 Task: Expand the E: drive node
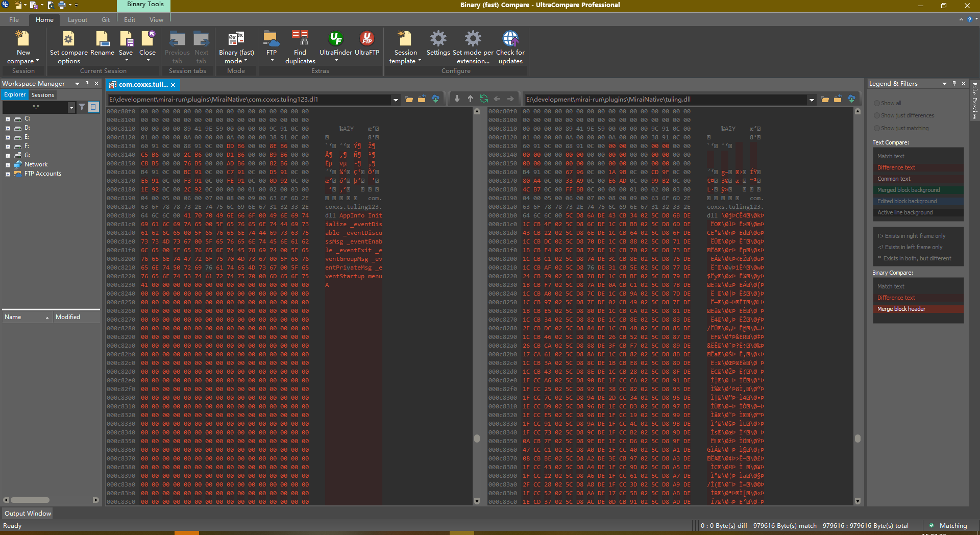(8, 137)
